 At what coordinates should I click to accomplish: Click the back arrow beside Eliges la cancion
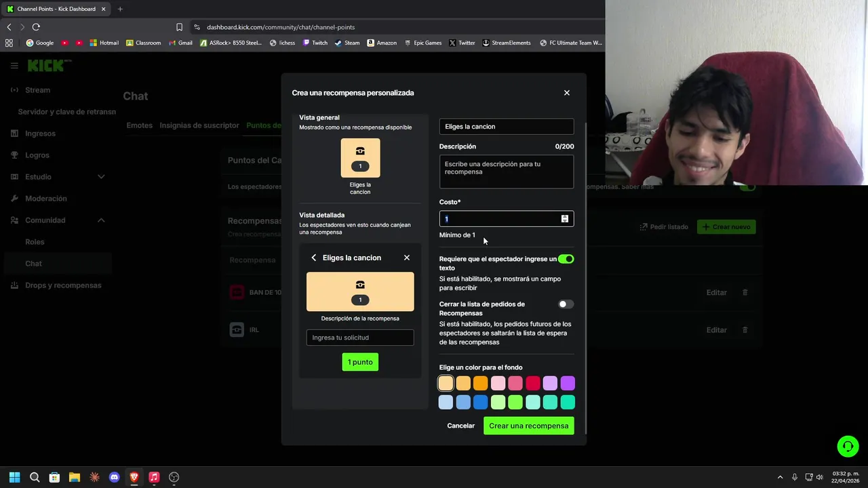(313, 258)
